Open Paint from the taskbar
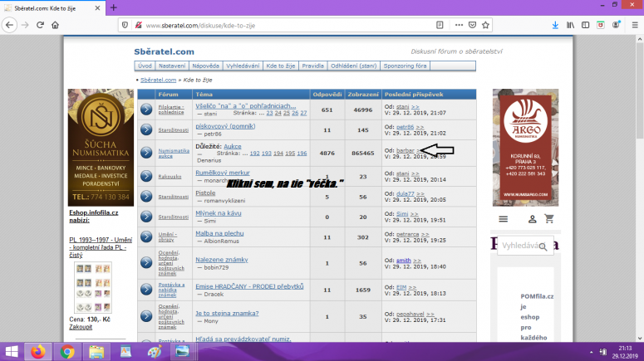Image resolution: width=644 pixels, height=361 pixels. 154,352
